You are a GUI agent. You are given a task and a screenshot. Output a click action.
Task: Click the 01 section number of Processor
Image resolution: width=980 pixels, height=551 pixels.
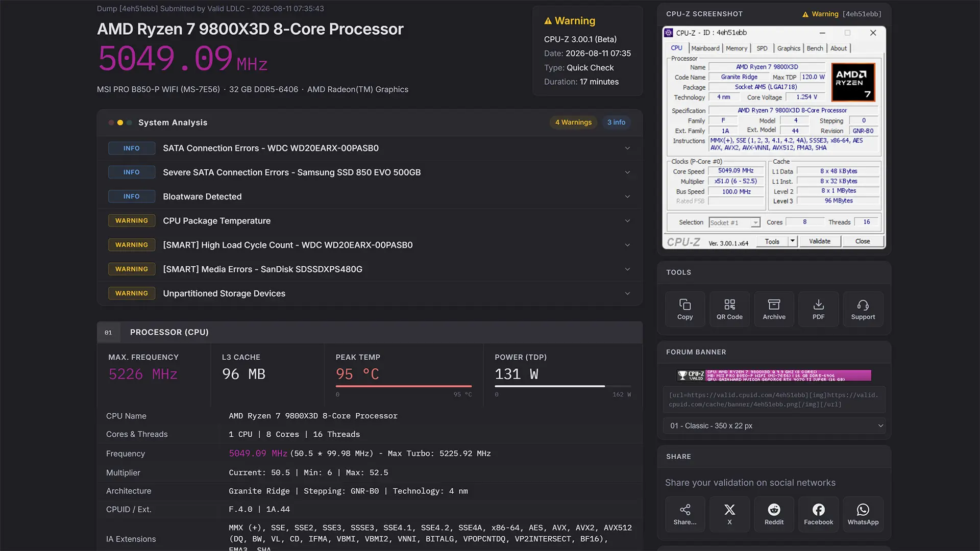108,333
